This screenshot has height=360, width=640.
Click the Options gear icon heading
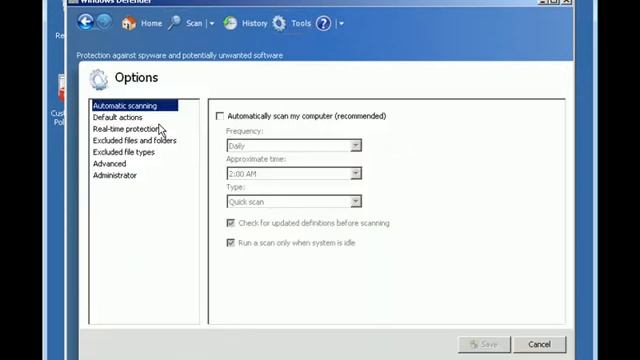(99, 79)
